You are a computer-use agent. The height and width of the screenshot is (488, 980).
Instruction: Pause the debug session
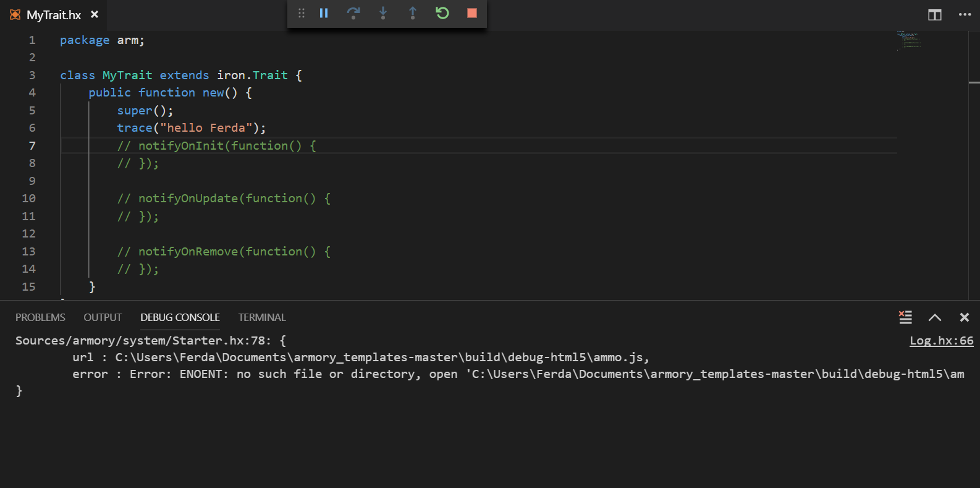point(324,13)
